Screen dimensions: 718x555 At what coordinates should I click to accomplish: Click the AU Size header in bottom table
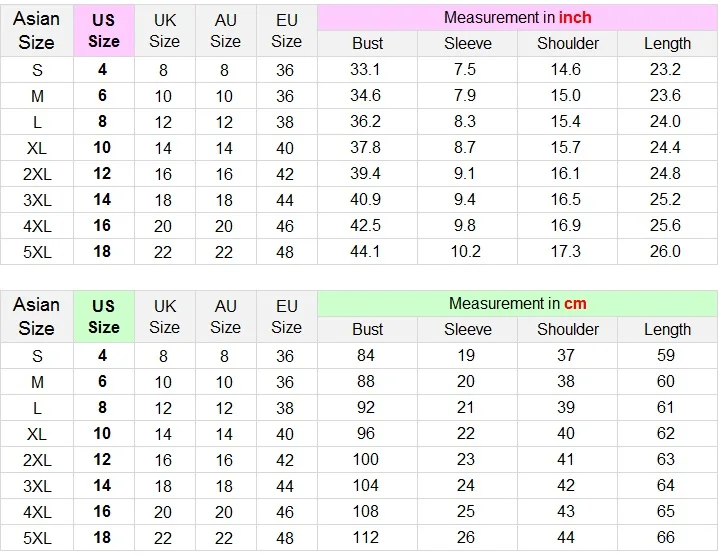(226, 316)
